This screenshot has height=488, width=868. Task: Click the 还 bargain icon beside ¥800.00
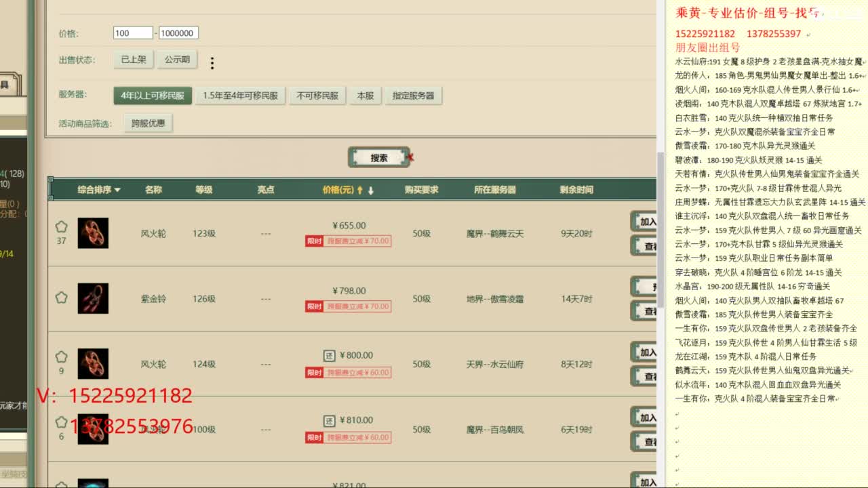(x=329, y=355)
